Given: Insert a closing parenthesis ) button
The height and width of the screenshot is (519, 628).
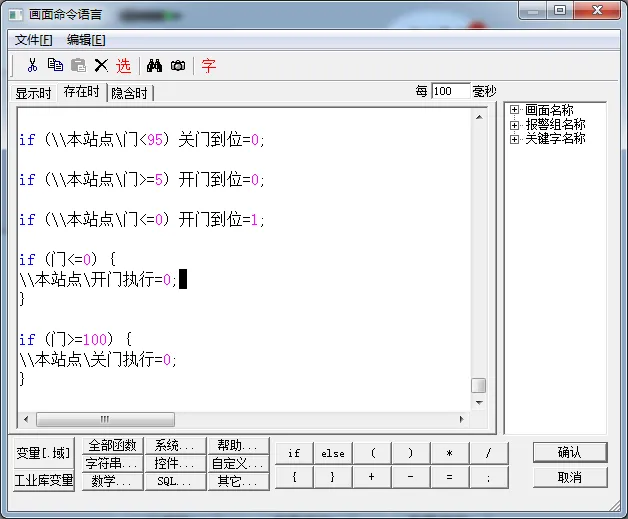Looking at the screenshot, I should tap(411, 453).
